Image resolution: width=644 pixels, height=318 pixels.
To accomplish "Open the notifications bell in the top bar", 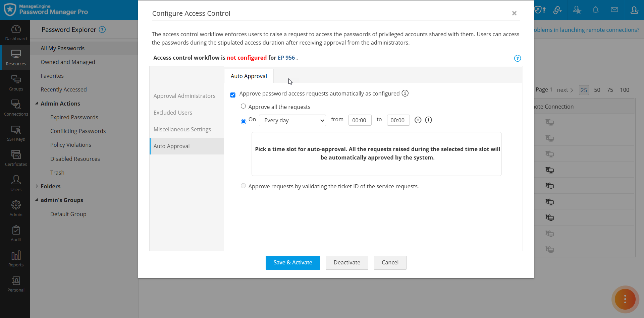I will click(596, 10).
